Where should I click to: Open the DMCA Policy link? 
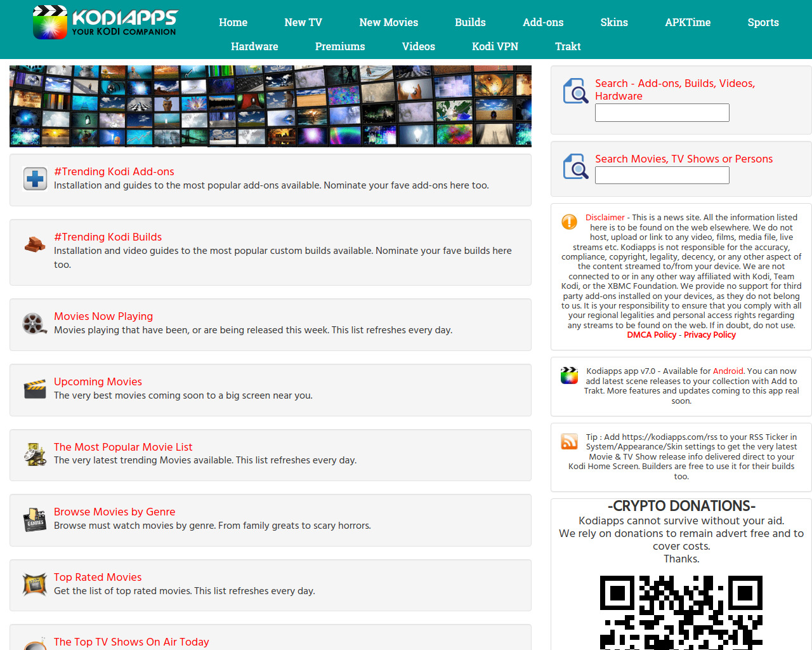[x=652, y=335]
